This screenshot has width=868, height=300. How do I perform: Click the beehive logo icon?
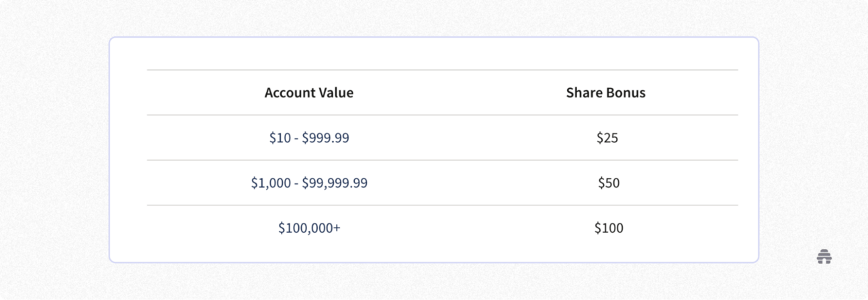tap(824, 256)
